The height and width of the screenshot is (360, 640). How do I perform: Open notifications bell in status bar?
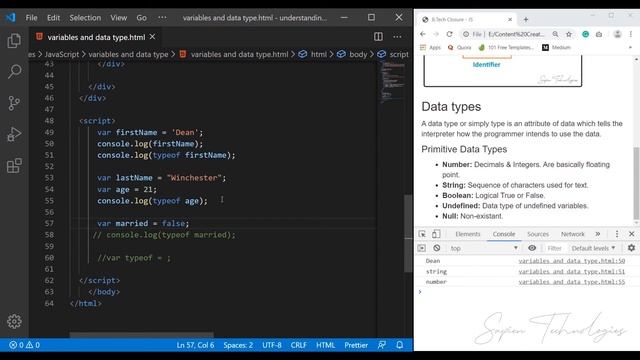tap(400, 345)
